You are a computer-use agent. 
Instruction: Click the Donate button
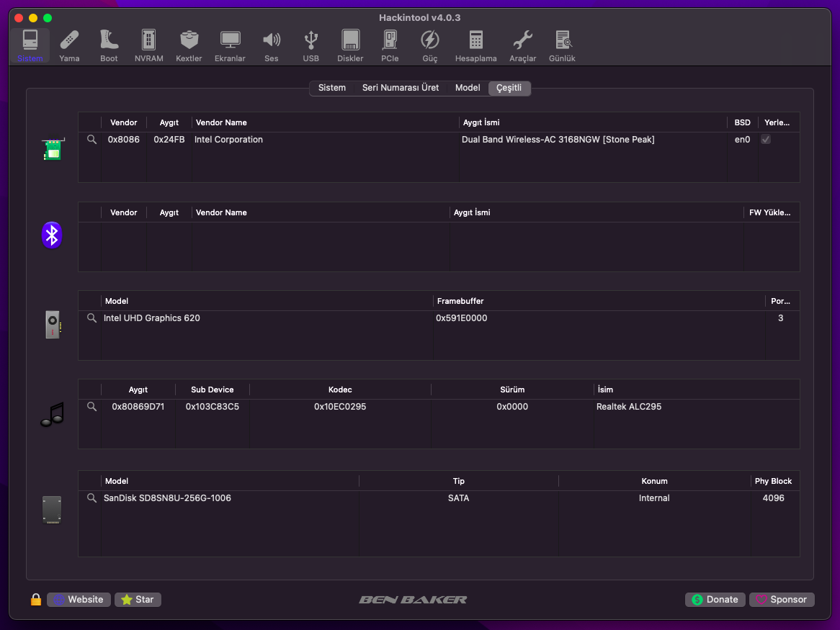tap(715, 600)
